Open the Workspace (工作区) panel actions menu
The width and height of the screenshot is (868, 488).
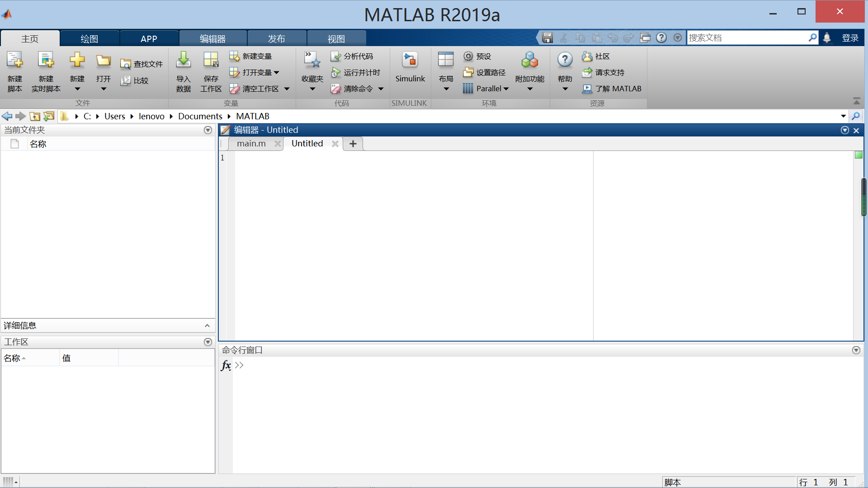tap(208, 342)
